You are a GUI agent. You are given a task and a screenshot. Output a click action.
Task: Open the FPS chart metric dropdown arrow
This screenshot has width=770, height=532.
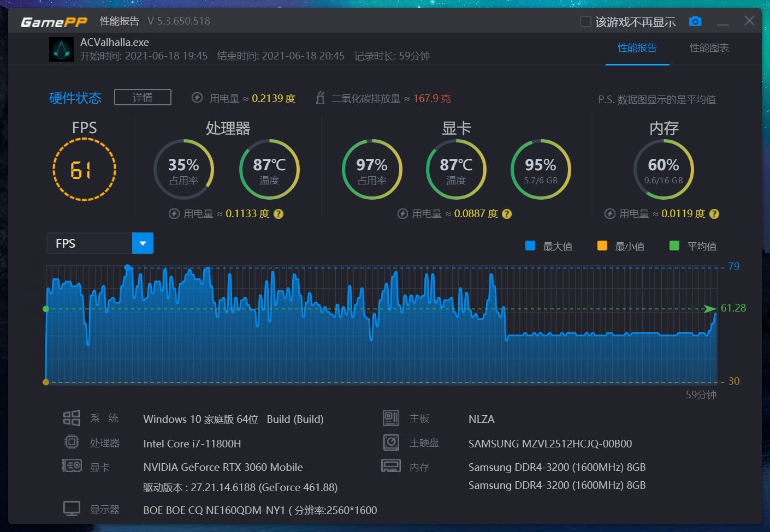143,243
